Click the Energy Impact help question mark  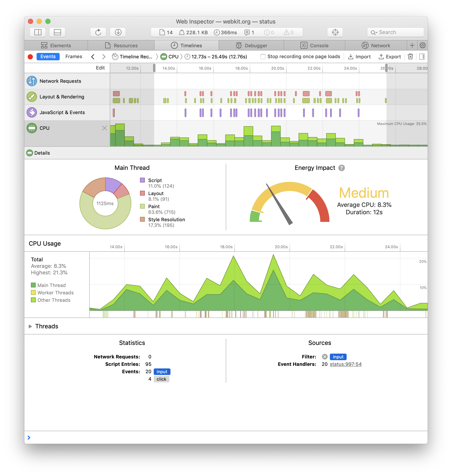click(x=341, y=168)
